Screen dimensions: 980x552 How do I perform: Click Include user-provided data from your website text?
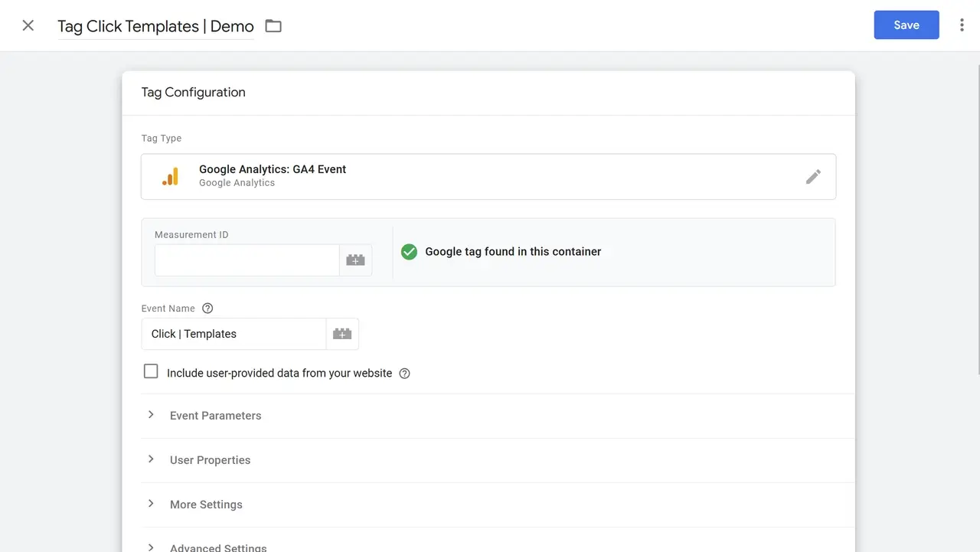279,374
